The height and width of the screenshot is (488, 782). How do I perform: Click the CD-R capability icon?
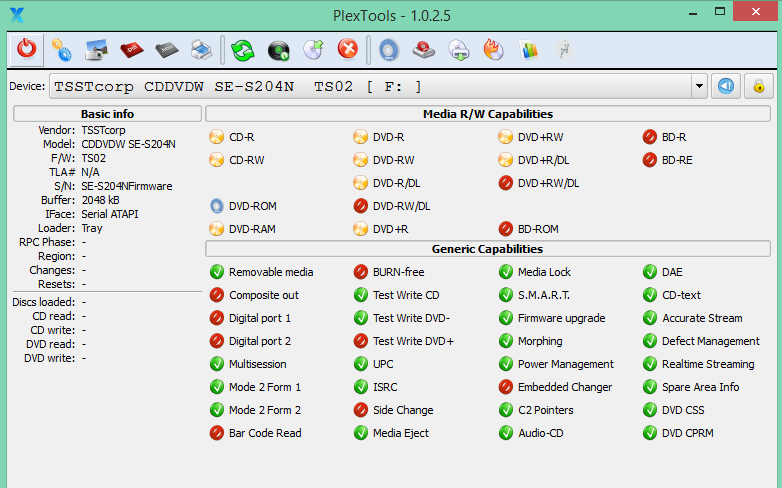(x=216, y=137)
